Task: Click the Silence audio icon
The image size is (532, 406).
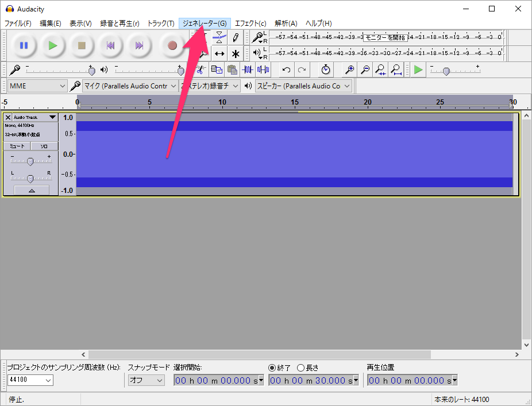Action: coord(263,70)
